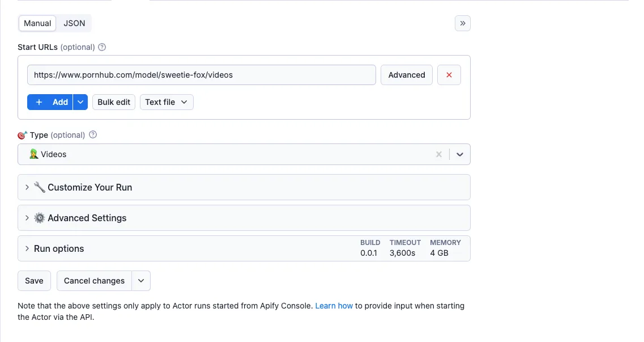Open the Add button dropdown arrow
The width and height of the screenshot is (644, 342).
click(x=80, y=102)
